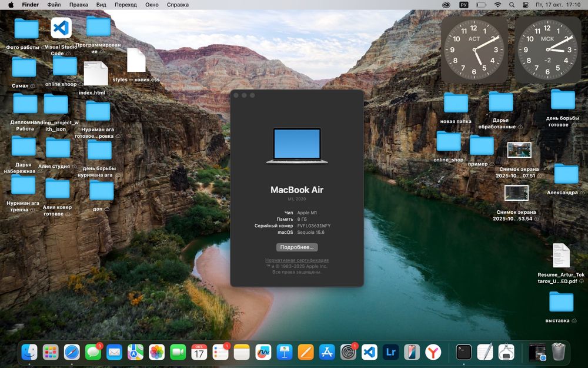Open Messages app with 3 badge

pos(93,352)
